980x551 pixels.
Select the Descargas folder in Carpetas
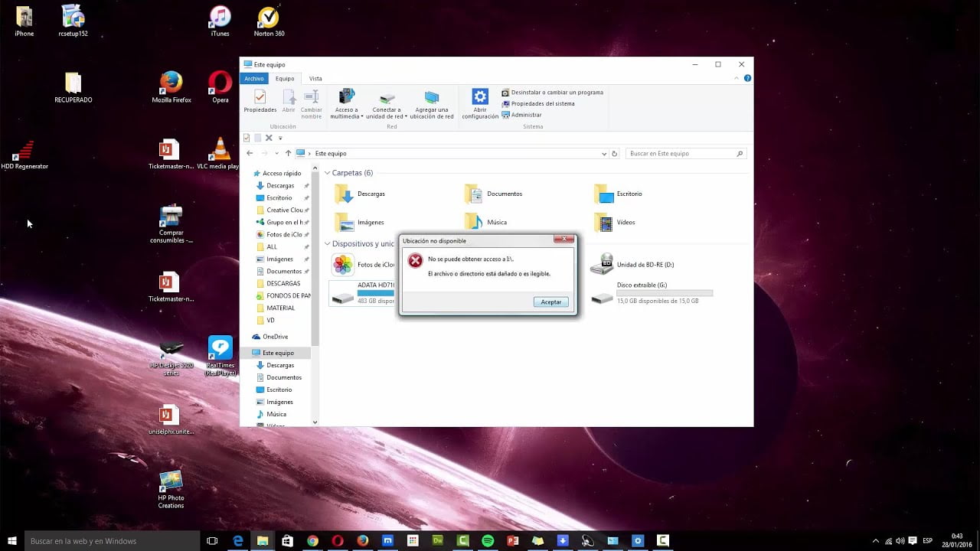(x=360, y=194)
